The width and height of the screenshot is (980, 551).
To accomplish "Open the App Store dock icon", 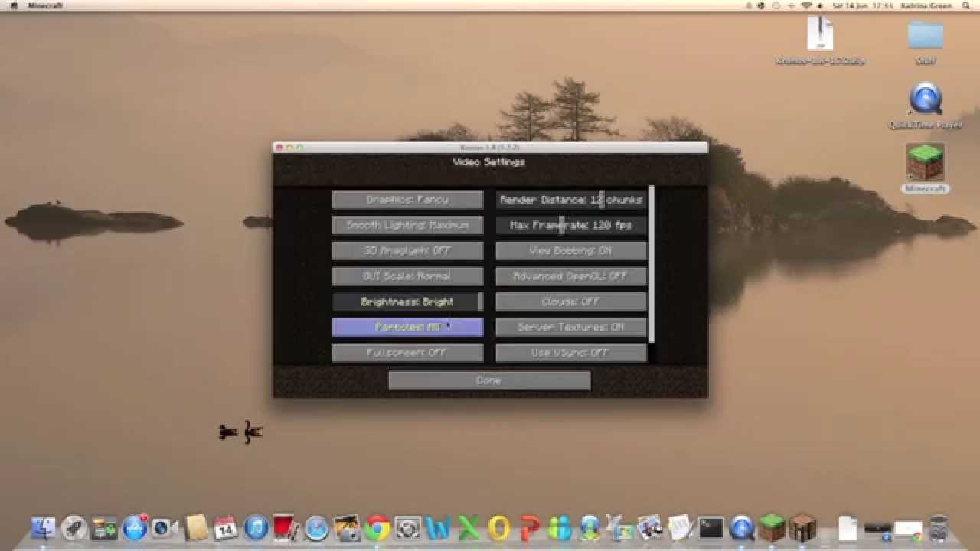I will tap(135, 528).
